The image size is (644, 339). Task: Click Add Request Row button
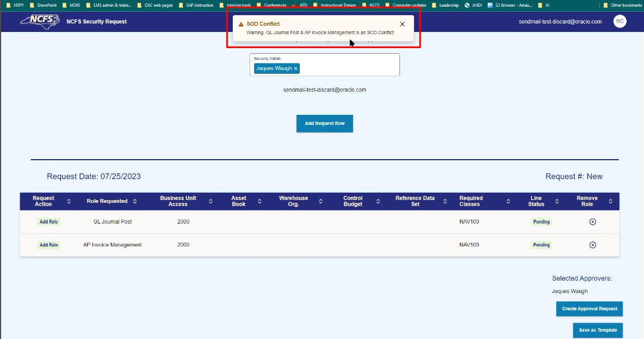coord(325,123)
